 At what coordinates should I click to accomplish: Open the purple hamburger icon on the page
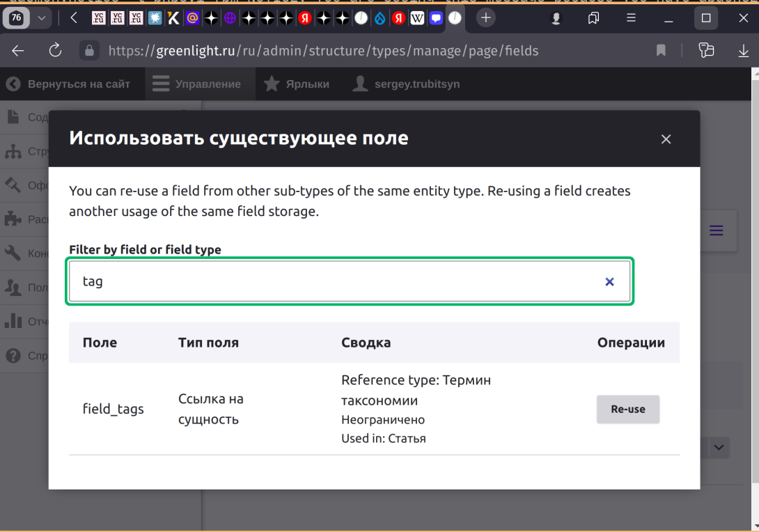tap(717, 230)
